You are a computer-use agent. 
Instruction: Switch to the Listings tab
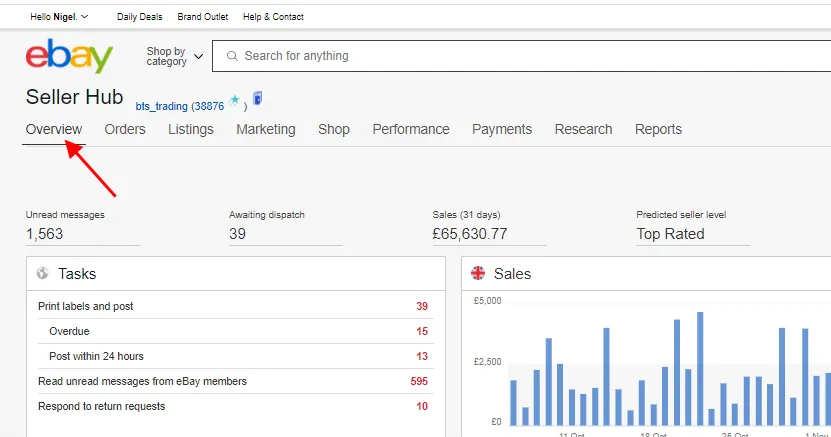[191, 129]
